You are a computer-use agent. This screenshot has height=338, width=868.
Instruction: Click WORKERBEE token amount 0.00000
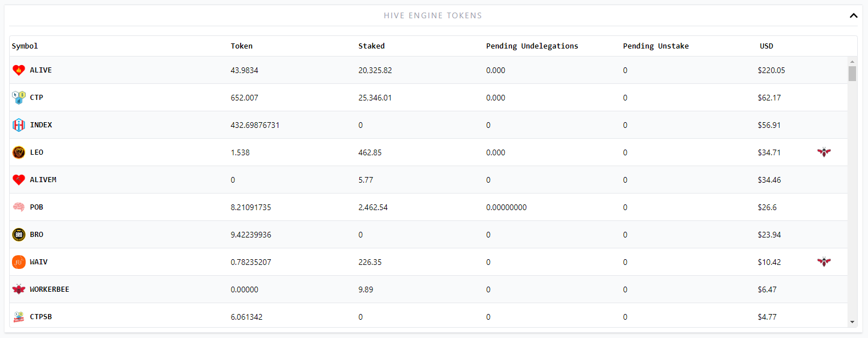(245, 289)
